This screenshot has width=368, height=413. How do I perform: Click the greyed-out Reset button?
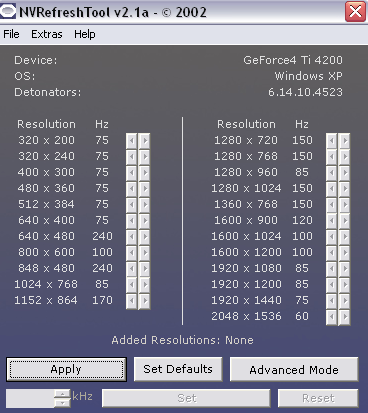point(318,398)
